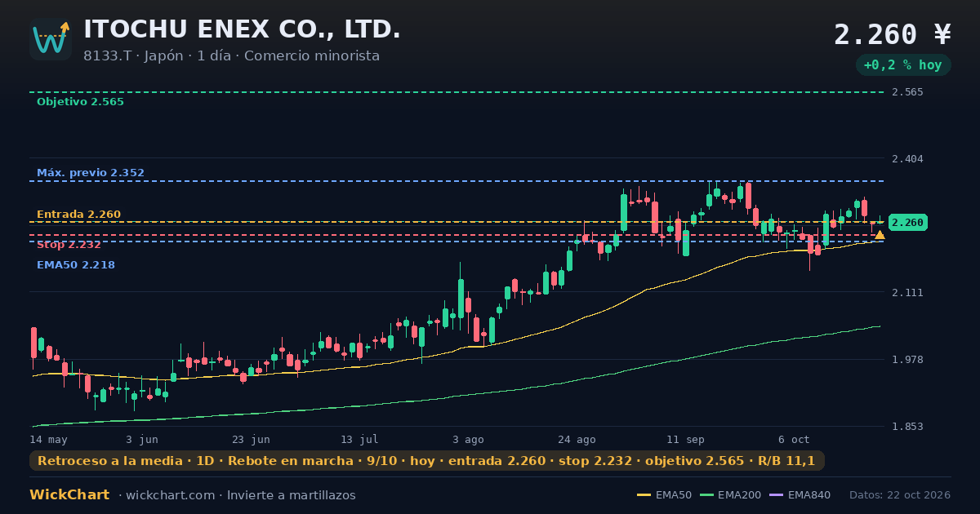The image size is (980, 514).
Task: Open the wickchart.com footer link
Action: pos(169,495)
